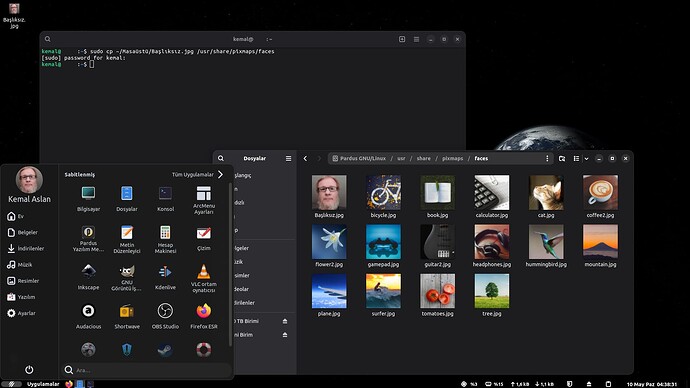Screen dimensions: 690x388
Task: Open İndirilenler in the menu sidebar
Action: [x=26, y=249]
